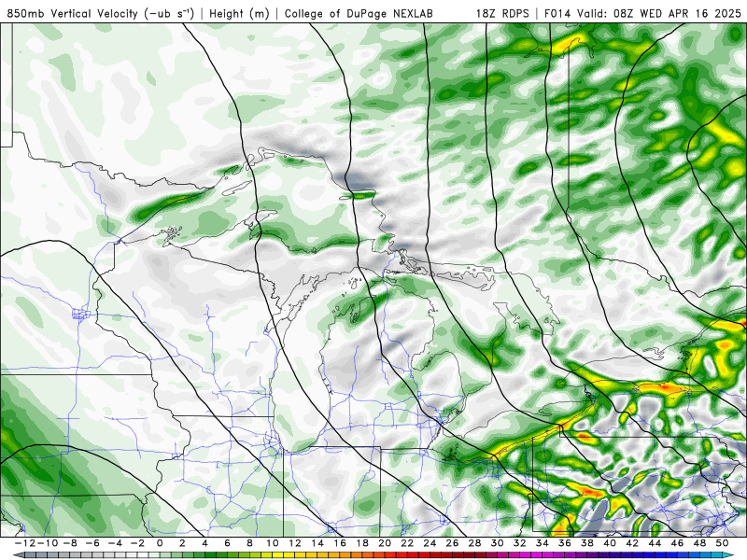Click the '−6' color scale label
Image resolution: width=747 pixels, height=560 pixels.
coord(92,543)
